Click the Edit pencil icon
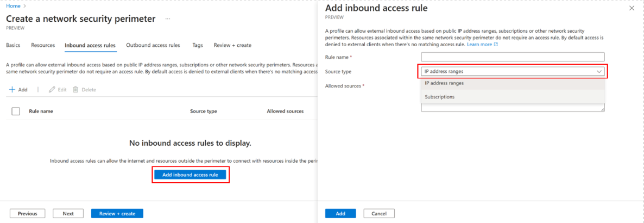This screenshot has height=223, width=644. [52, 89]
